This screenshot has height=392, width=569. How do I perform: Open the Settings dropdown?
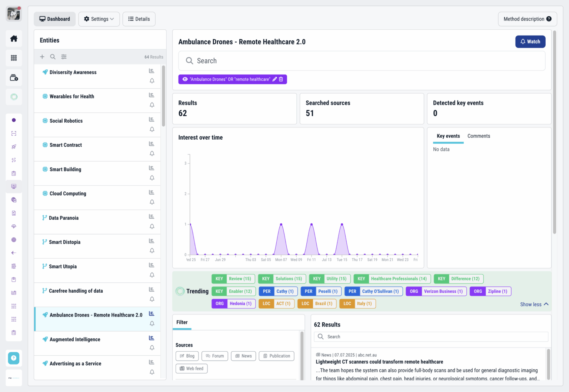(x=99, y=19)
